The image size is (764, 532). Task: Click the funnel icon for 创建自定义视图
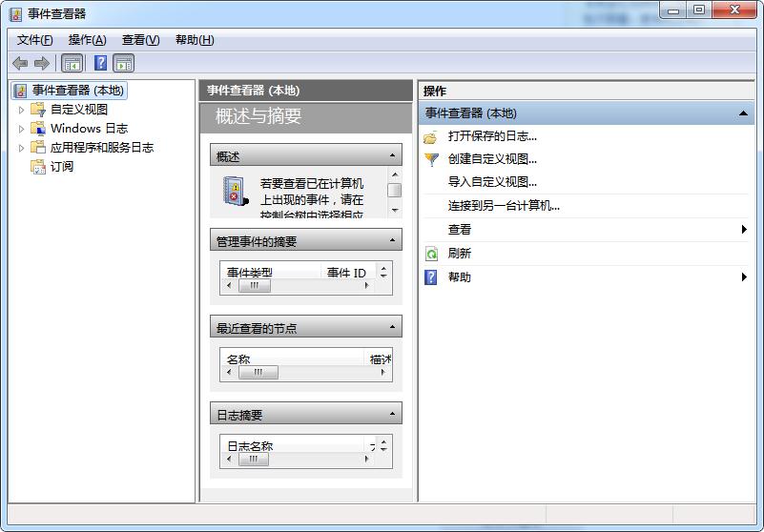tap(431, 159)
